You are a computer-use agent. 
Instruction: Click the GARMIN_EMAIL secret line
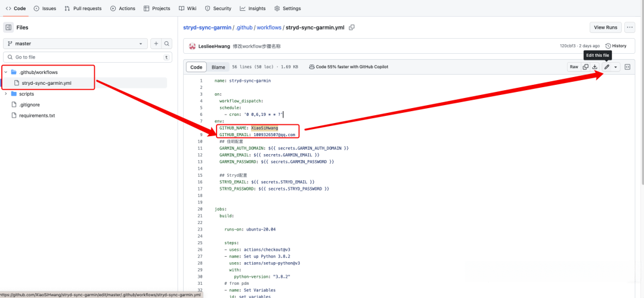tap(270, 155)
